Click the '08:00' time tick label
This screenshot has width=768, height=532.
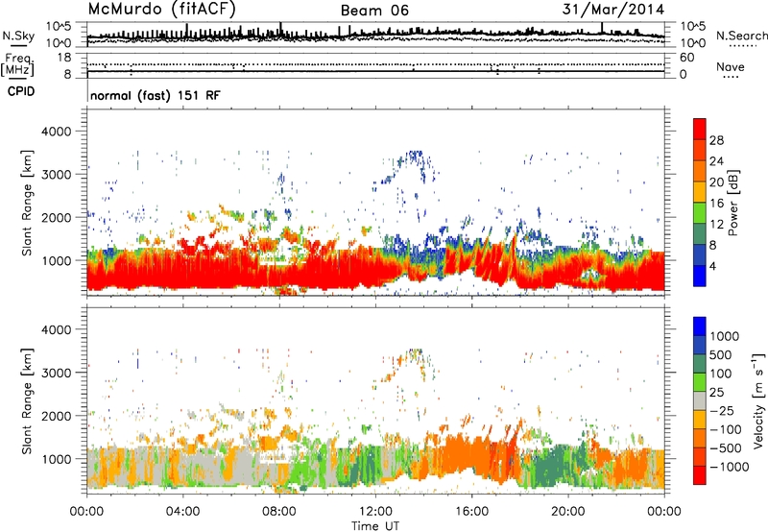[x=278, y=512]
